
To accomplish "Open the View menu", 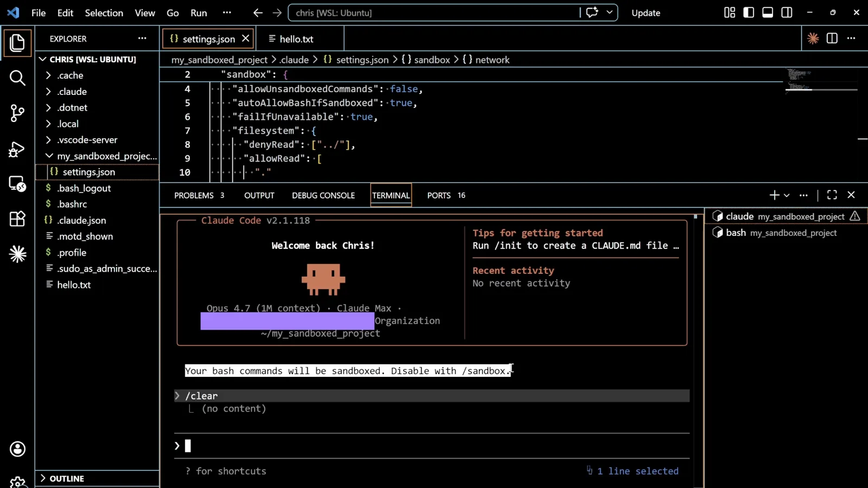I will click(145, 12).
